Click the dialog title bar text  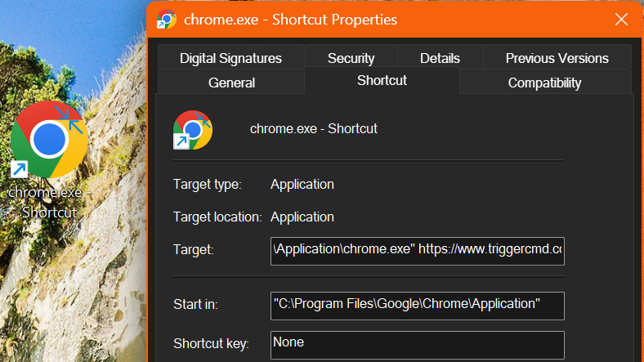tap(291, 20)
